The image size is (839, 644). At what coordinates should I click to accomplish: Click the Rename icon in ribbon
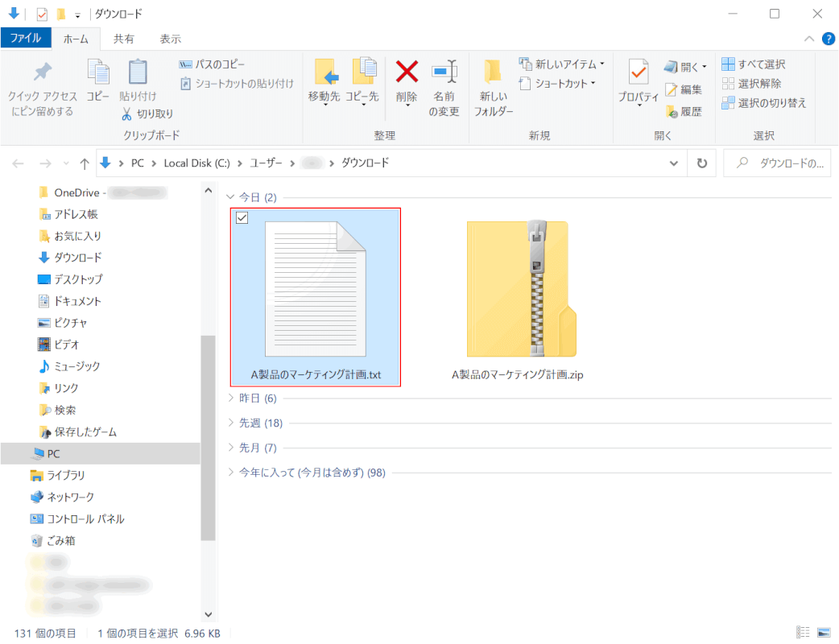tap(444, 72)
